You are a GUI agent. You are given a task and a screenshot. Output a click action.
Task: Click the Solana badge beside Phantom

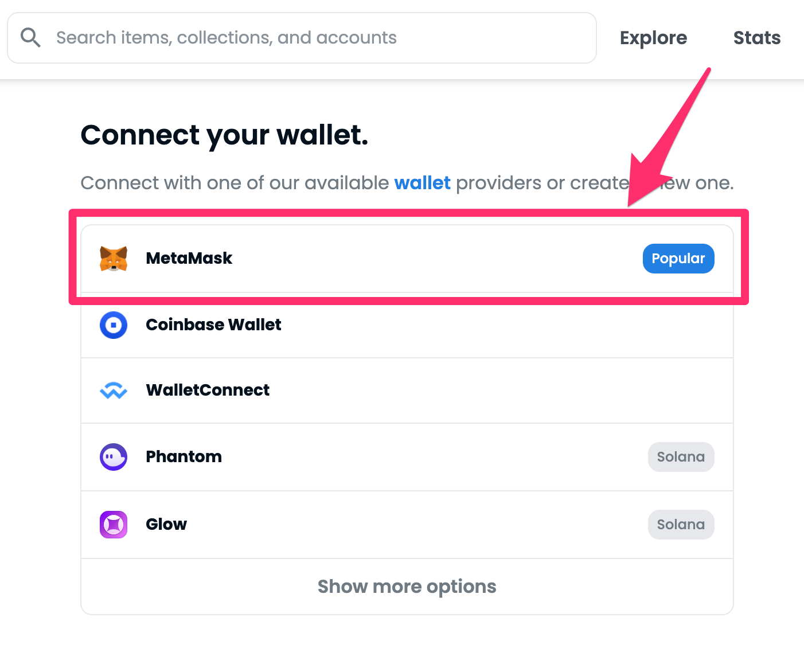tap(681, 457)
